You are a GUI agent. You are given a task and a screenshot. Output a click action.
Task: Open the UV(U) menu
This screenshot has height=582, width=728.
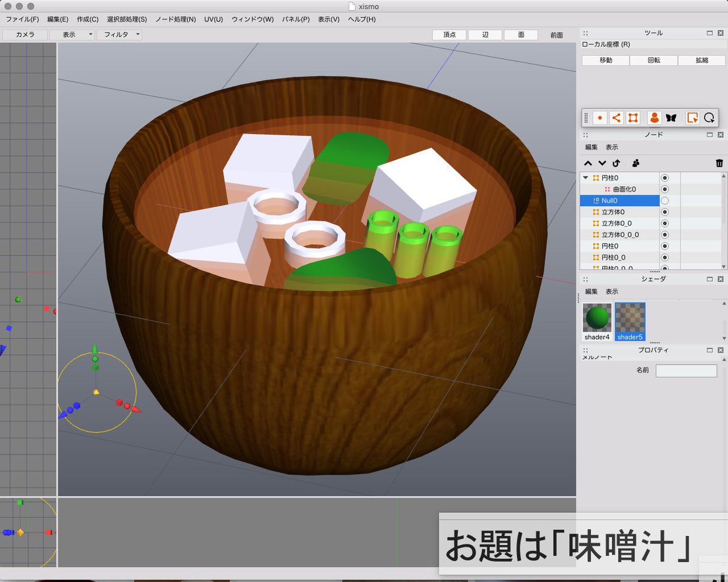pyautogui.click(x=214, y=19)
